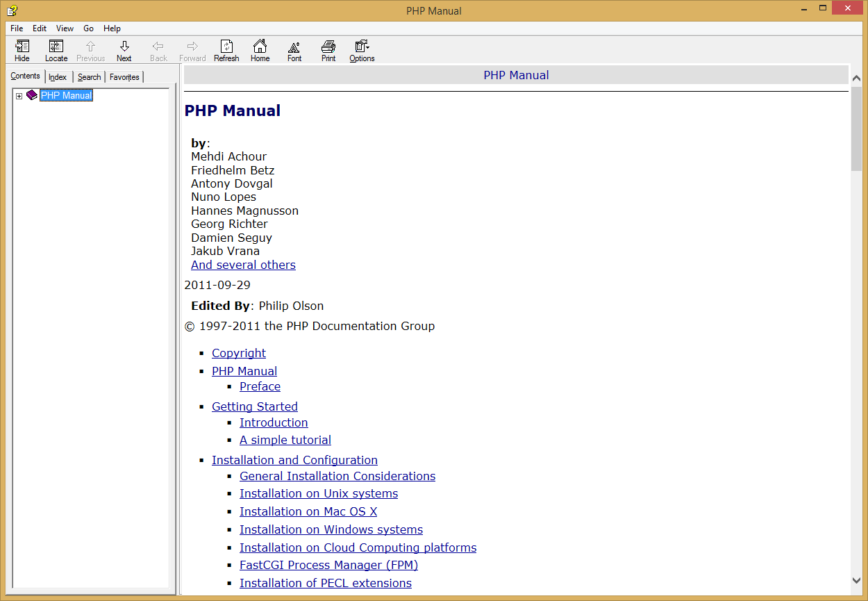The height and width of the screenshot is (601, 868).
Task: Open Installation on Unix systems link
Action: click(319, 493)
